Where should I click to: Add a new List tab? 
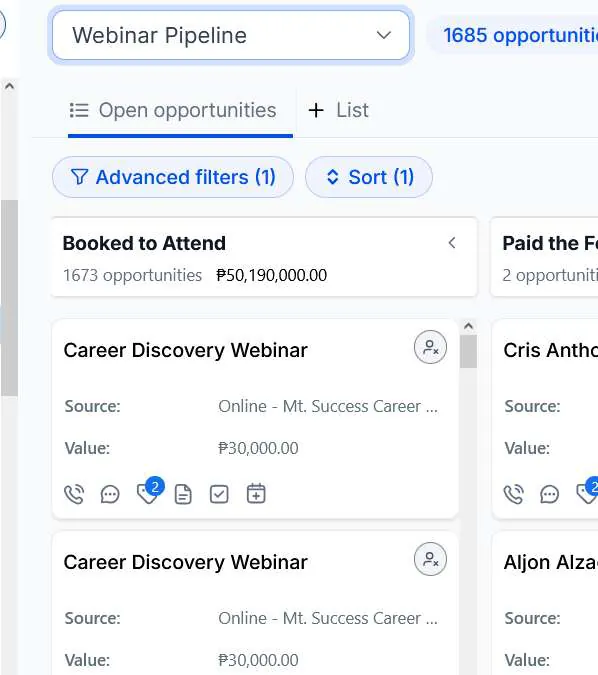[338, 110]
